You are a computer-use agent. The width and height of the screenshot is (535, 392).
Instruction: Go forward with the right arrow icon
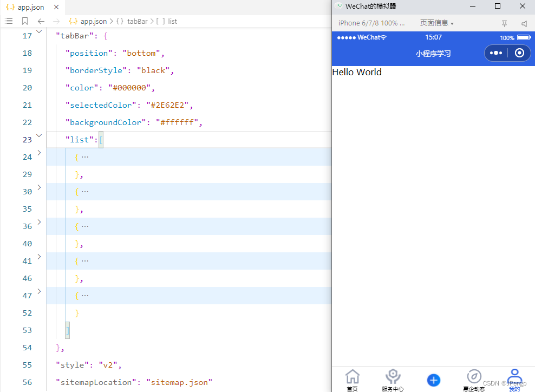[x=56, y=21]
